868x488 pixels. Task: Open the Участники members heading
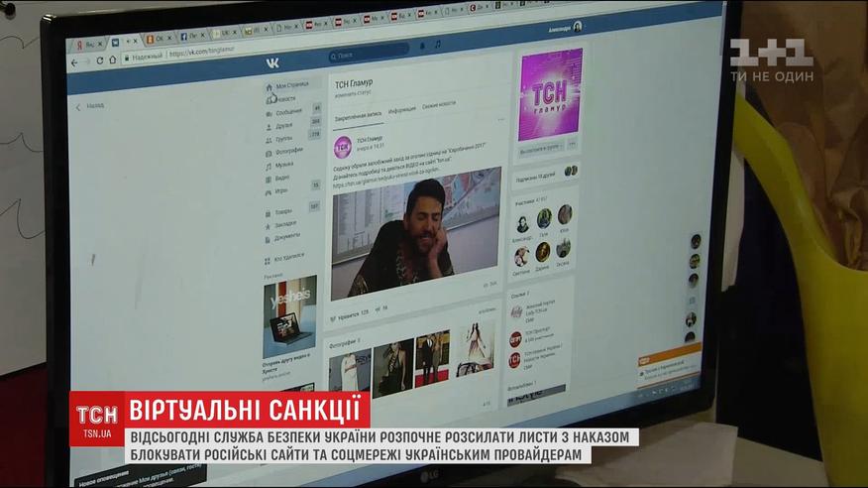click(530, 200)
